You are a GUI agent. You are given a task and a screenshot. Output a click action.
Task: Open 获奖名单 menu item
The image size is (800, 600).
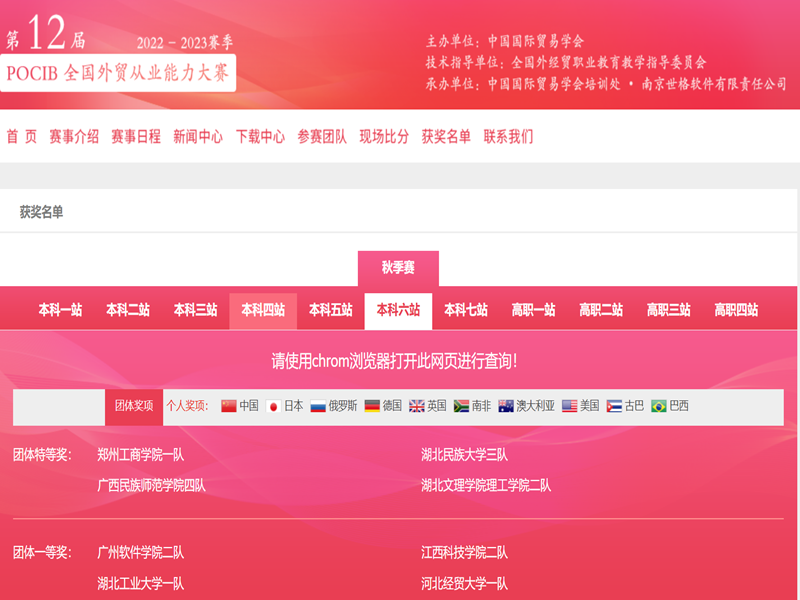pos(446,137)
